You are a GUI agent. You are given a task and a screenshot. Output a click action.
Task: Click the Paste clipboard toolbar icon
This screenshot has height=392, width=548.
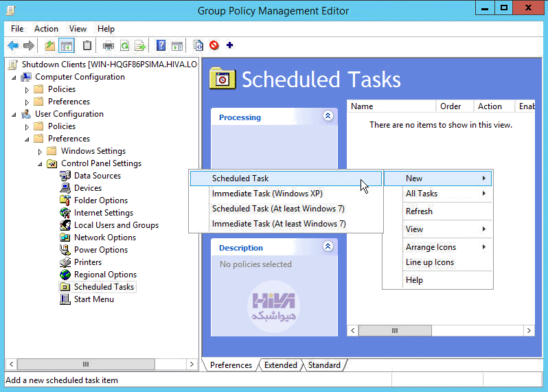(87, 45)
